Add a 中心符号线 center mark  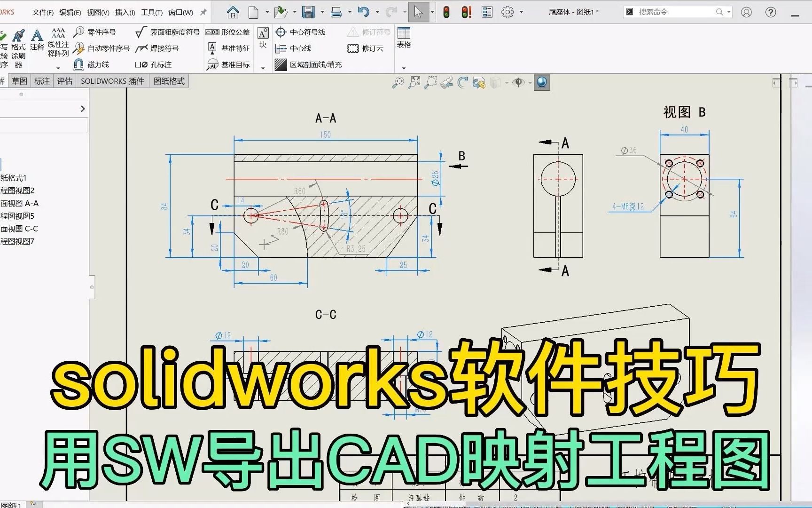[x=300, y=32]
